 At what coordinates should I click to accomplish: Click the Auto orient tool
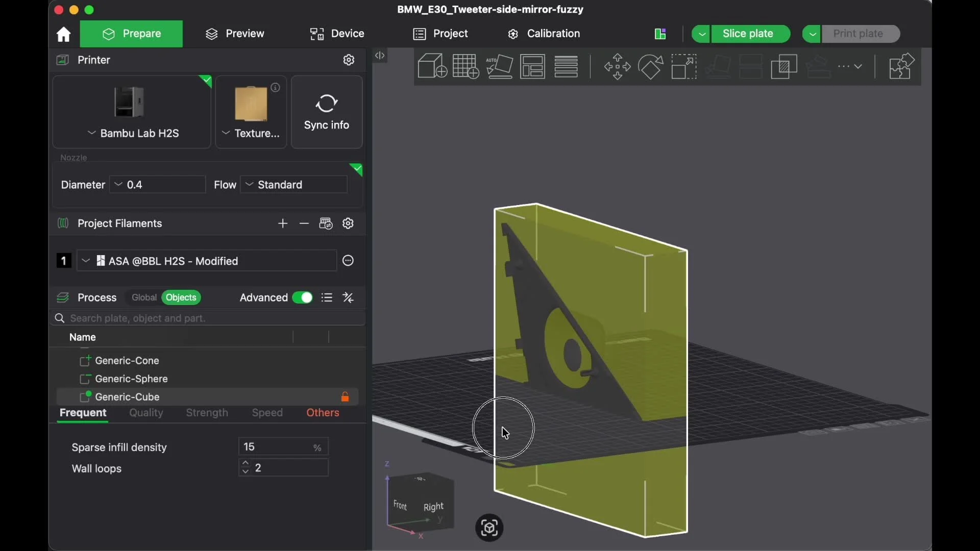[x=499, y=66]
